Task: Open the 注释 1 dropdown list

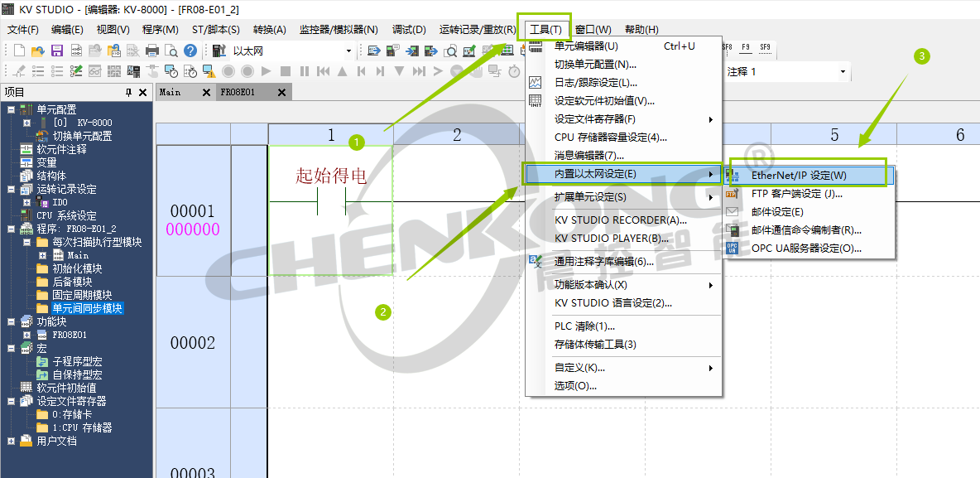Action: coord(843,72)
